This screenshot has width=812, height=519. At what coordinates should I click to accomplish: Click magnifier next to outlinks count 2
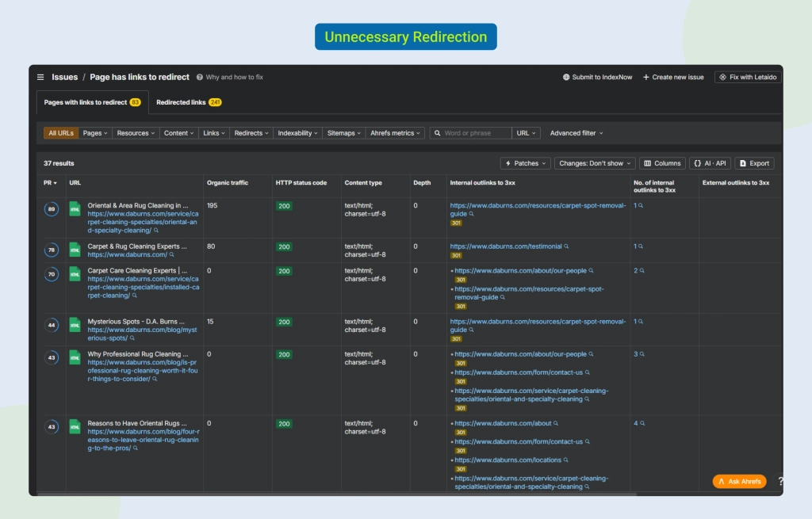[x=642, y=271]
